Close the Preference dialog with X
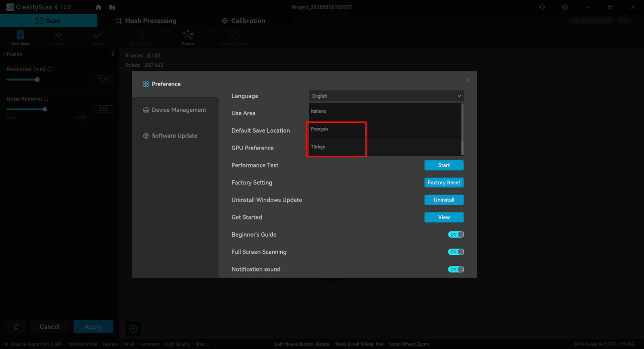 pos(467,80)
